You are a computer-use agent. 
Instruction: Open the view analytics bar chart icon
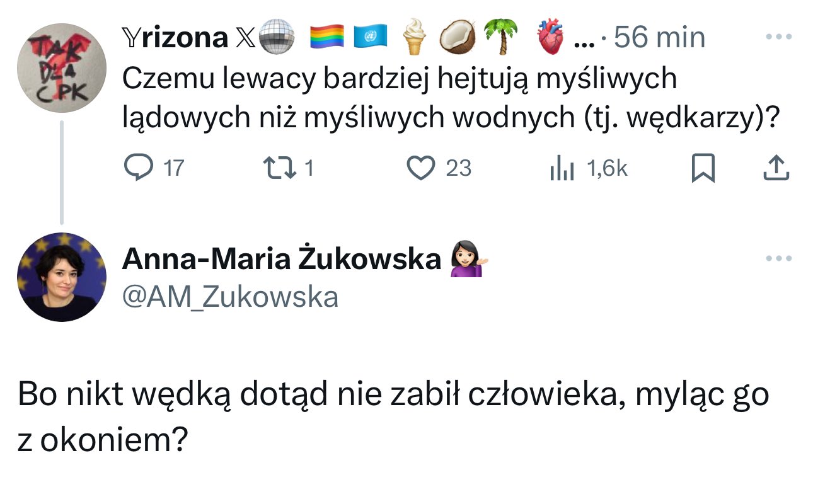(x=562, y=168)
